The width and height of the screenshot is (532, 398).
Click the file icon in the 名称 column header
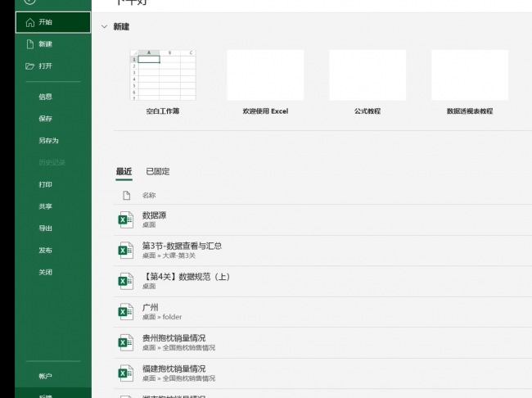[x=127, y=195]
